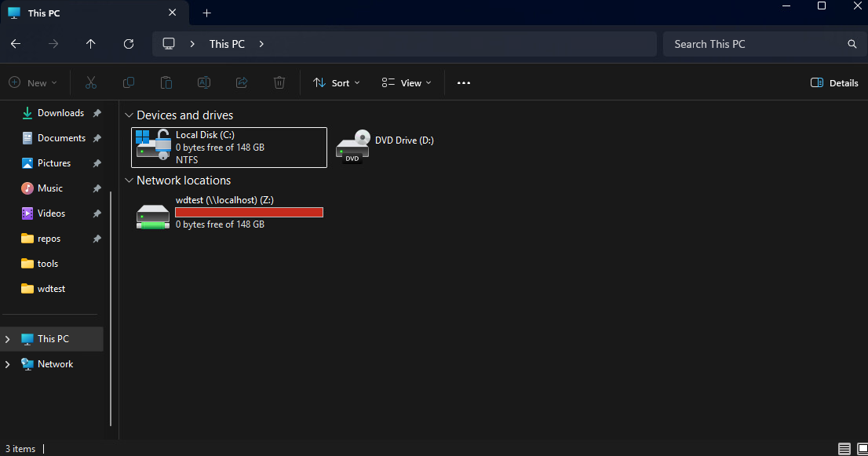The image size is (868, 456).
Task: Refresh the This PC view
Action: tap(129, 44)
